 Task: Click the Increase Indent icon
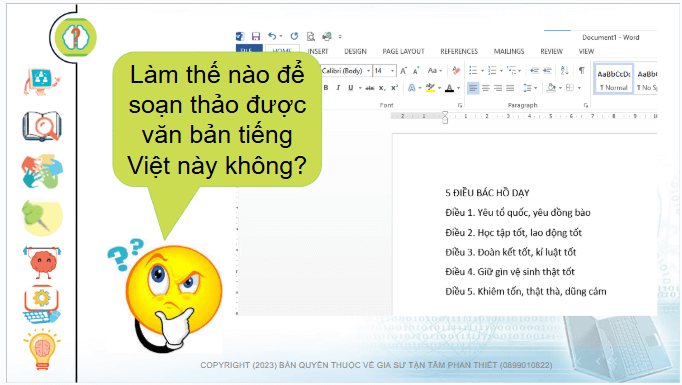(x=547, y=70)
